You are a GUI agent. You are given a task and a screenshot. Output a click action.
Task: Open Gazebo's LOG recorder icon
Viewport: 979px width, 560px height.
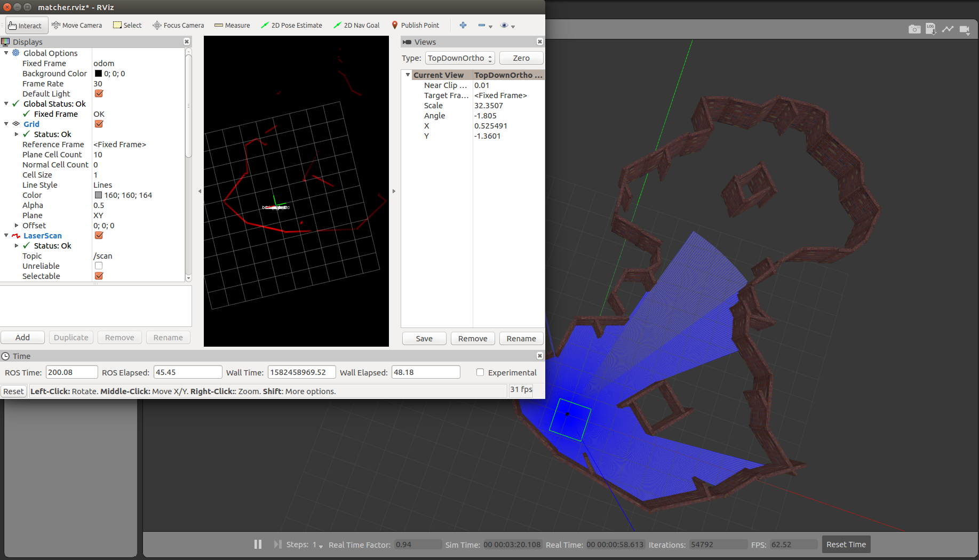[x=932, y=29]
